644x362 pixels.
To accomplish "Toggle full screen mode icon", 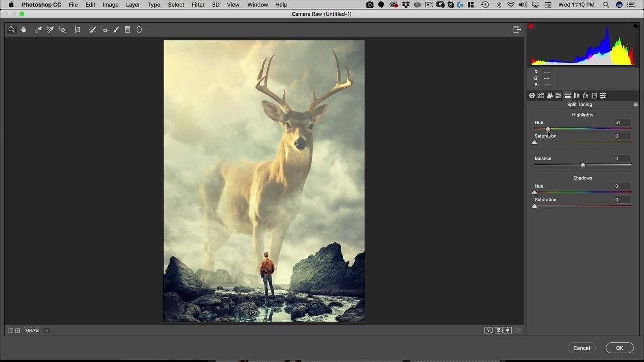I will [517, 30].
